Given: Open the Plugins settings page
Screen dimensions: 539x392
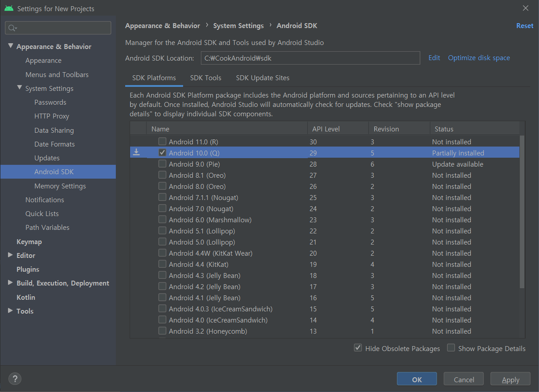Looking at the screenshot, I should (x=28, y=269).
